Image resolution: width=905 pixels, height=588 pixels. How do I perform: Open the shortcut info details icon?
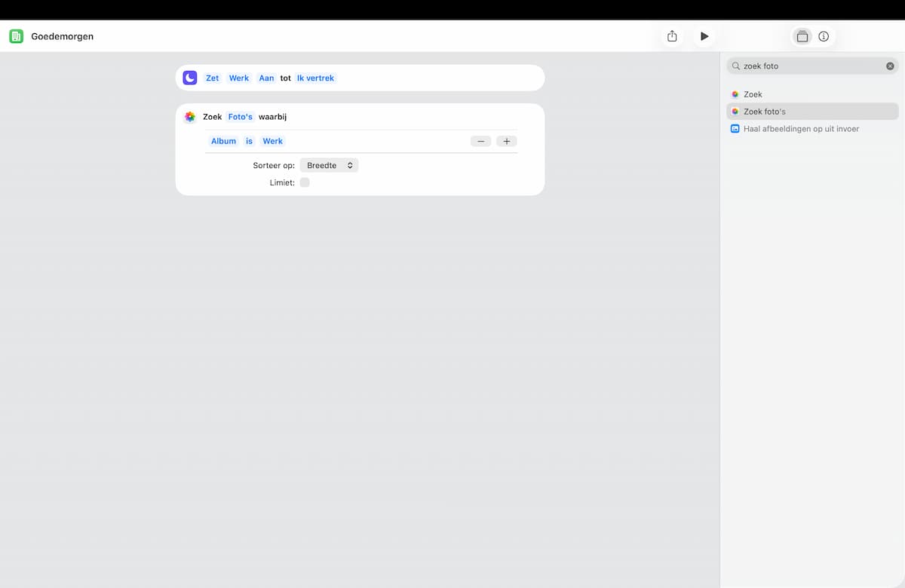point(824,36)
